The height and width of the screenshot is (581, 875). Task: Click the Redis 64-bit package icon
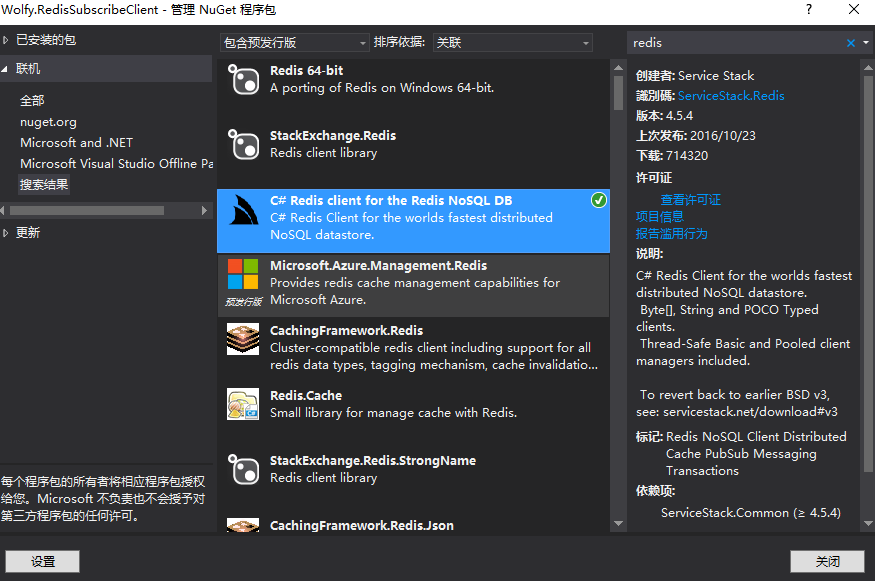tap(243, 79)
